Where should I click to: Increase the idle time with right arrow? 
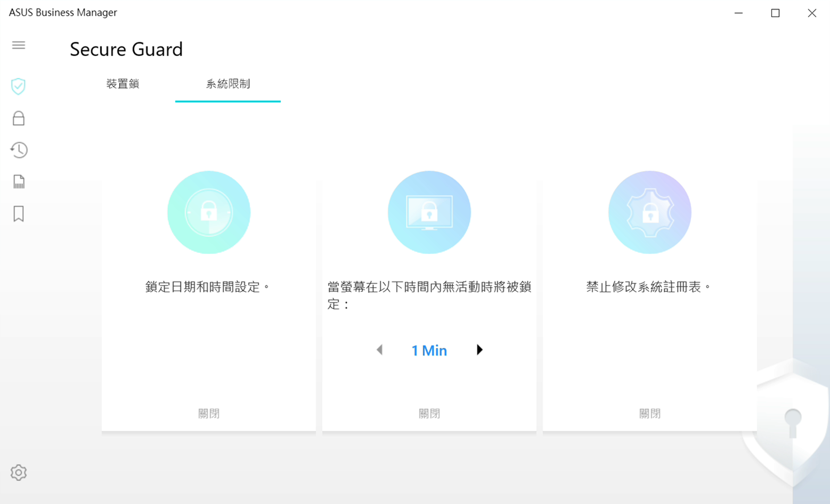tap(479, 350)
